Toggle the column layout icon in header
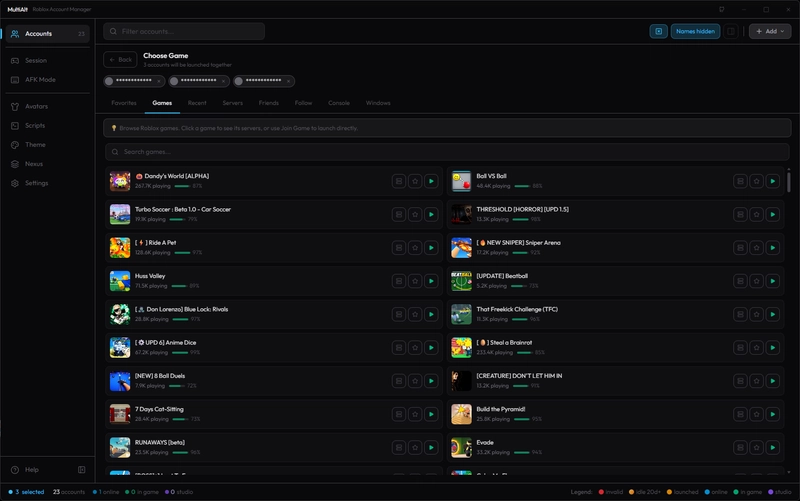The width and height of the screenshot is (800, 501). pyautogui.click(x=731, y=31)
